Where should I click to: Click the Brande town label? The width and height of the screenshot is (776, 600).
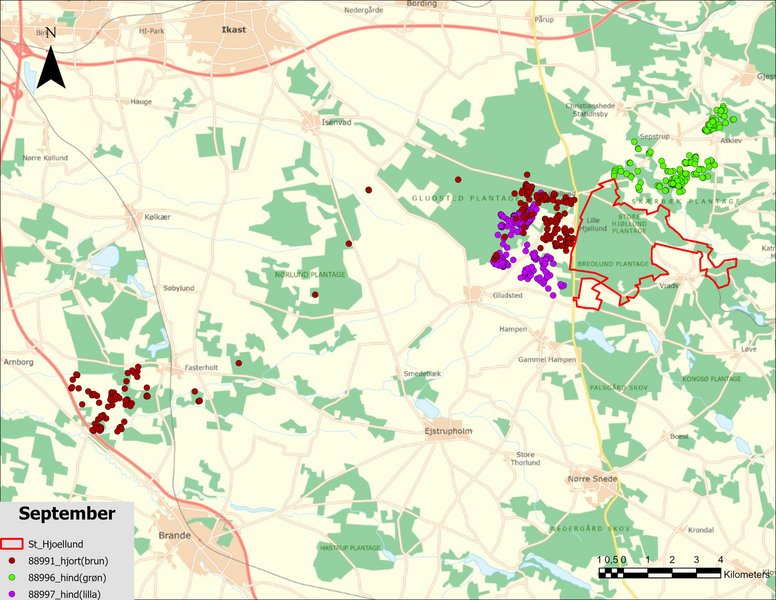tap(177, 536)
